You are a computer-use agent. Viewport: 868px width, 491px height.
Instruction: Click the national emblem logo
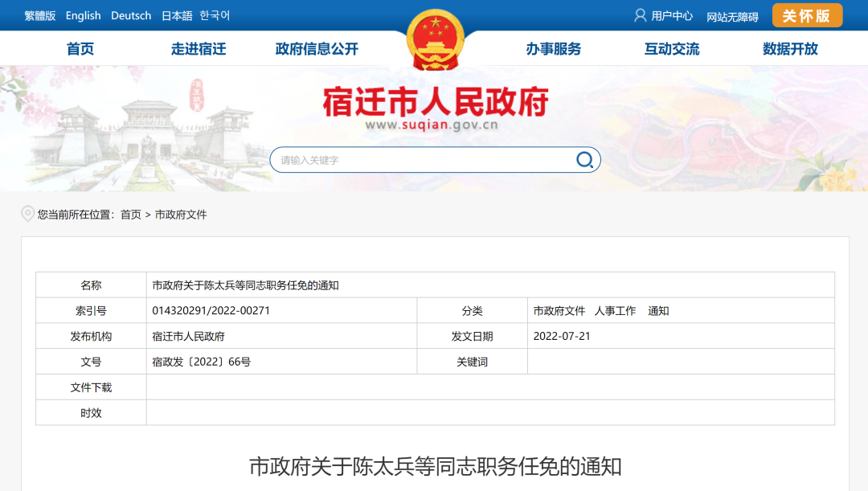436,40
